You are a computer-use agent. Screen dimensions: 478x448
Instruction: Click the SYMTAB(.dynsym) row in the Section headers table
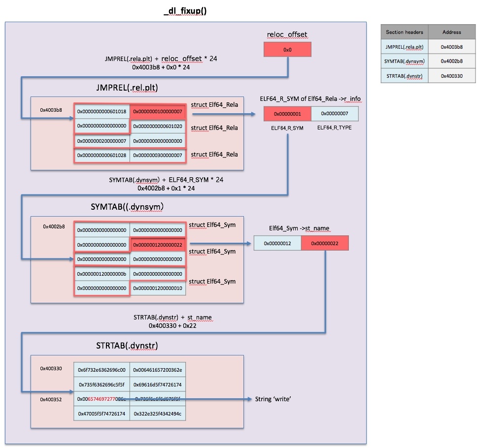[405, 61]
